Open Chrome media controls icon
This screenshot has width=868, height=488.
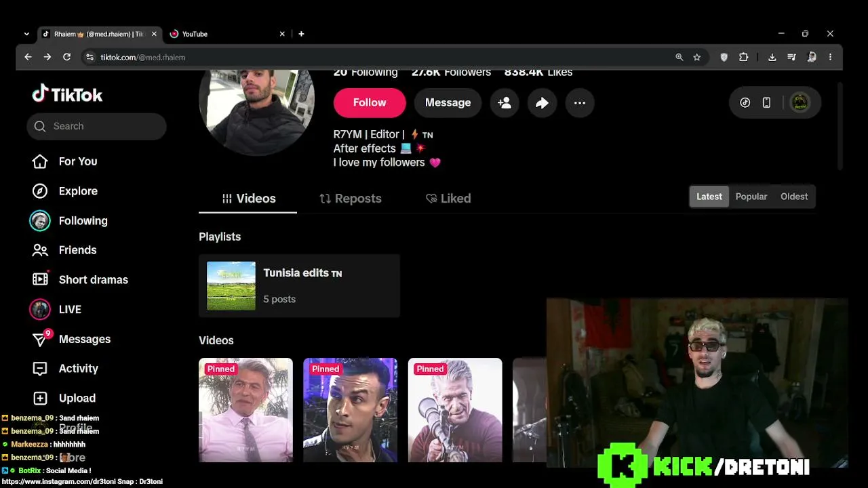(x=791, y=57)
